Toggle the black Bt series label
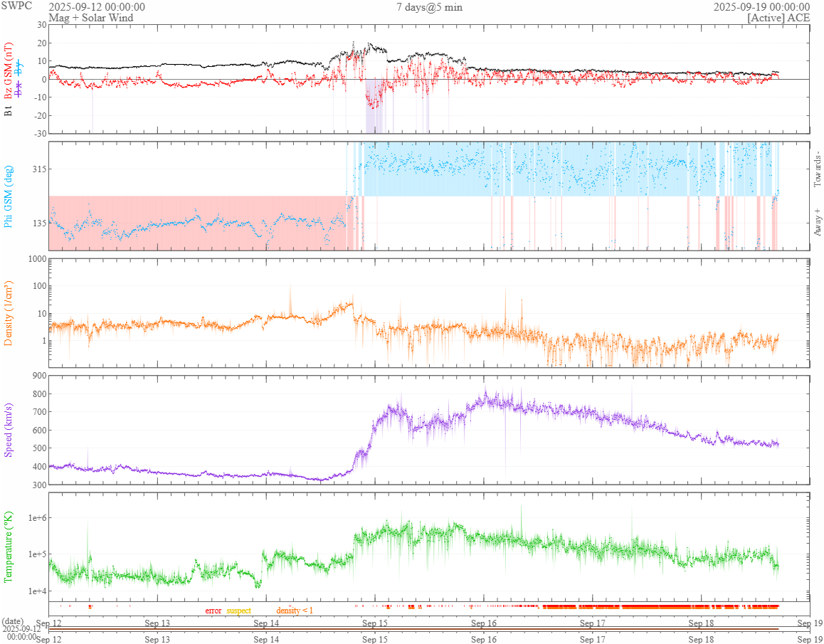Screen dimensions: 824x644 pos(9,111)
